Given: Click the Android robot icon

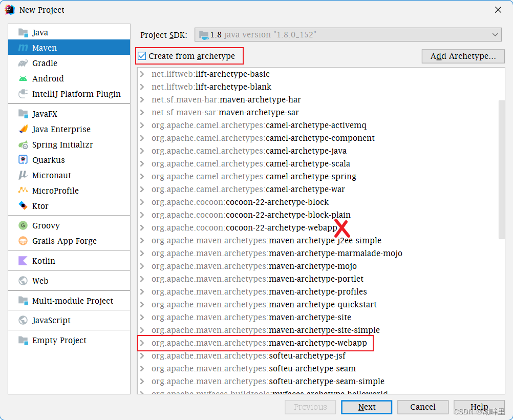Looking at the screenshot, I should [x=23, y=78].
